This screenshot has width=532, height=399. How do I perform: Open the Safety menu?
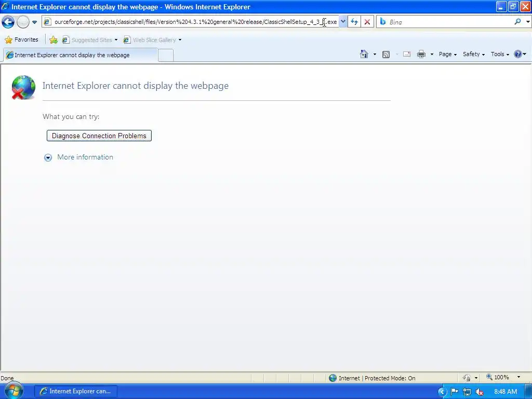click(474, 54)
